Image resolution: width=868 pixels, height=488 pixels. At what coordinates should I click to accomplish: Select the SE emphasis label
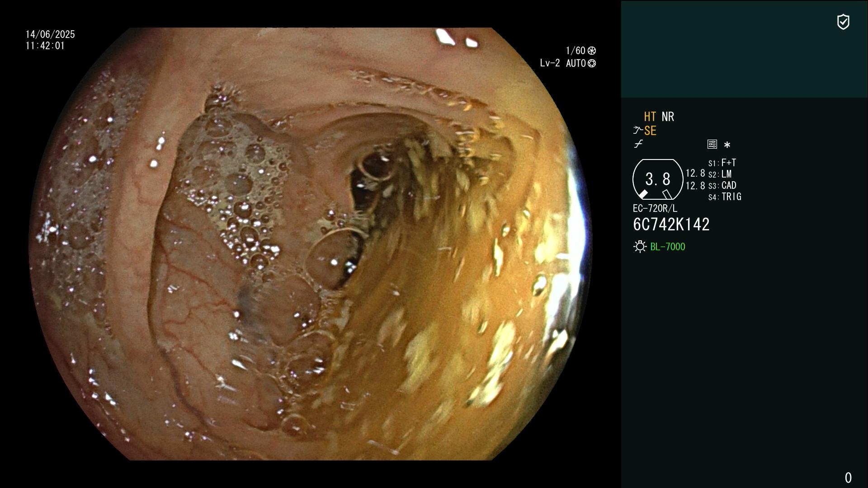click(650, 131)
